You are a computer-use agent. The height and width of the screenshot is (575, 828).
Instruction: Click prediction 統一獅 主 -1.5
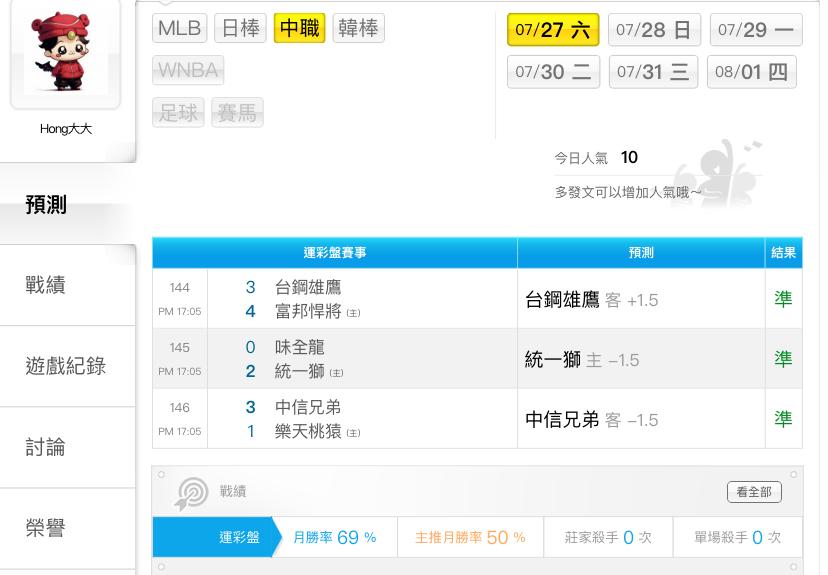pos(582,360)
